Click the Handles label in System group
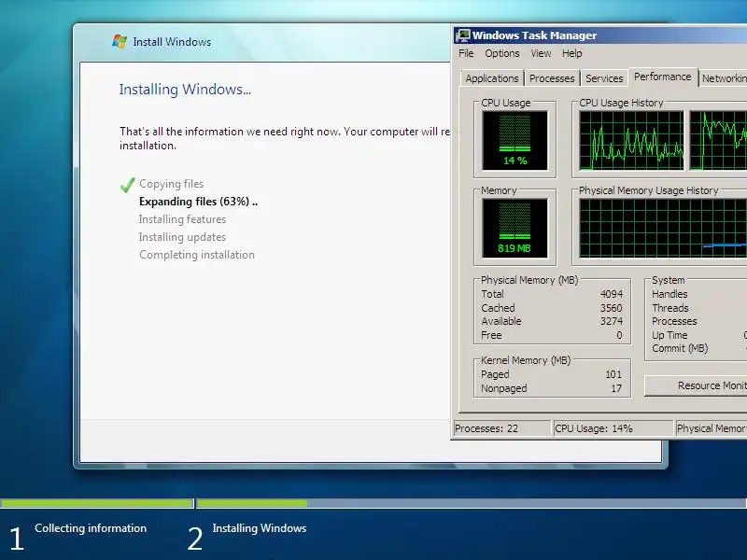747x560 pixels. coord(669,294)
